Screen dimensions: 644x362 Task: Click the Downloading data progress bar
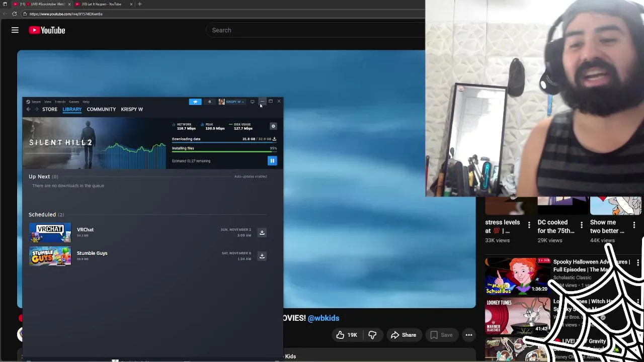coord(224,143)
